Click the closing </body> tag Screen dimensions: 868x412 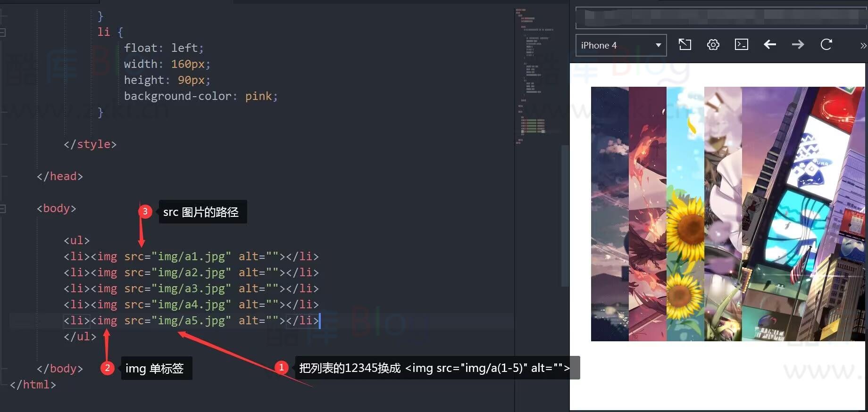60,369
